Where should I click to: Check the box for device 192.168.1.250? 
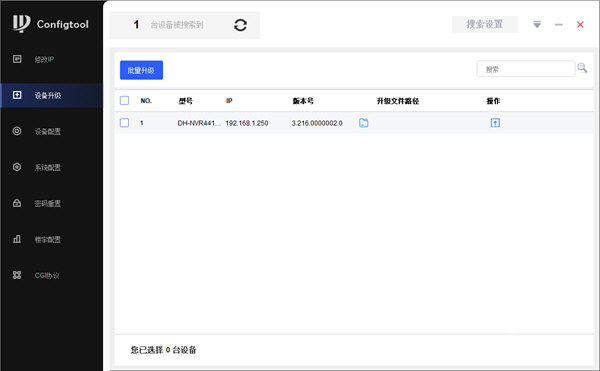124,123
